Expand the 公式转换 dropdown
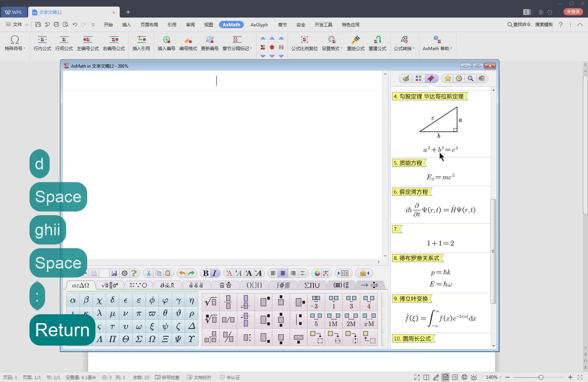This screenshot has width=588, height=382. click(404, 44)
